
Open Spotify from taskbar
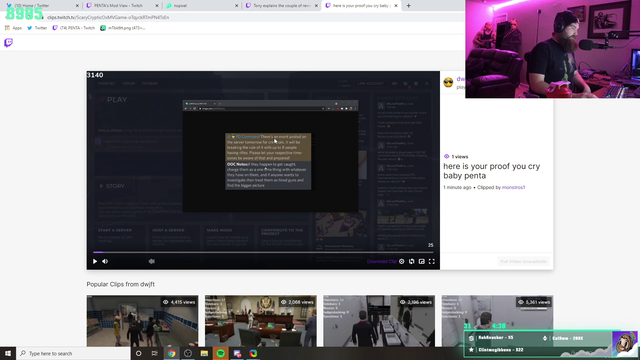pos(220,353)
